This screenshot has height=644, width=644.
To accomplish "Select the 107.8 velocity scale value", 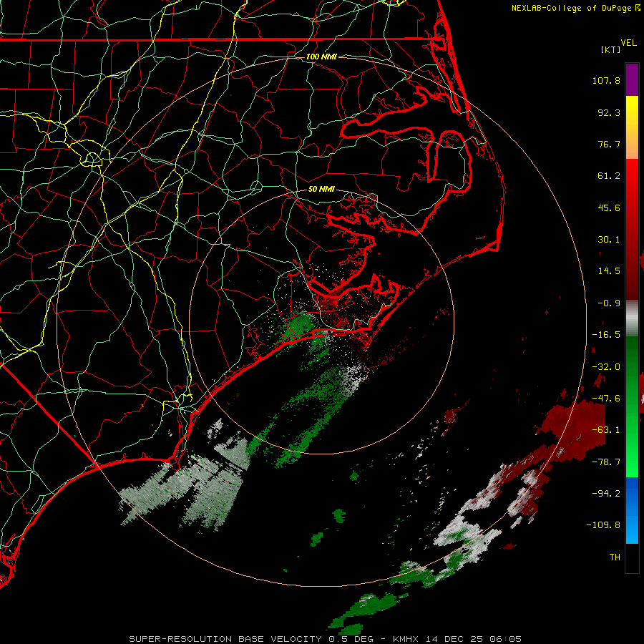I will click(x=606, y=80).
